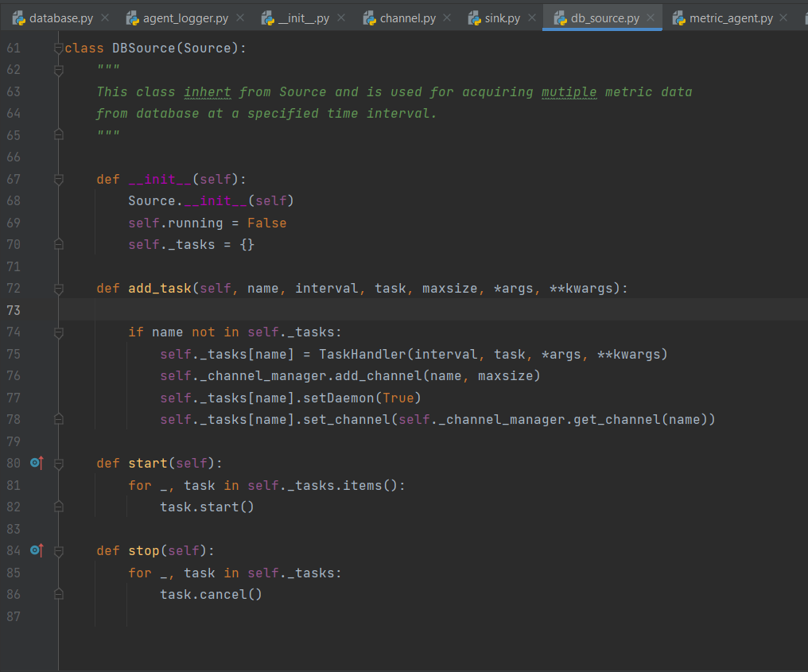Collapse the if block fold on line 74
The height and width of the screenshot is (672, 808).
59,332
